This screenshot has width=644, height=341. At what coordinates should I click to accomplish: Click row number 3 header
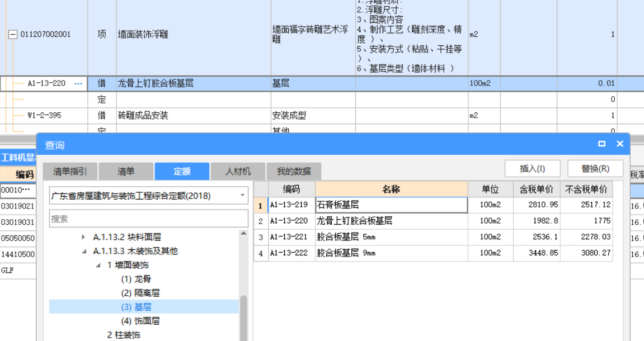click(261, 237)
